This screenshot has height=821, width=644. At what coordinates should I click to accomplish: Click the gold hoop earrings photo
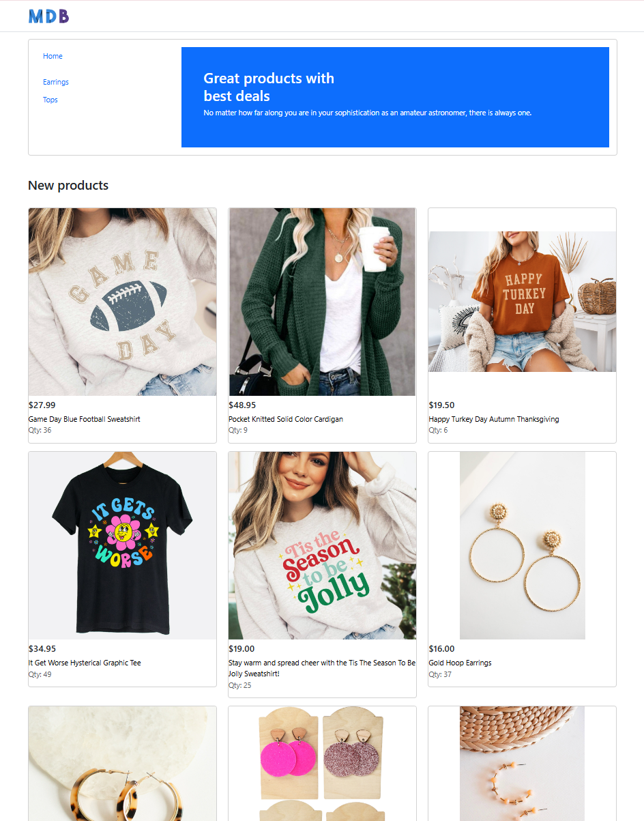521,545
